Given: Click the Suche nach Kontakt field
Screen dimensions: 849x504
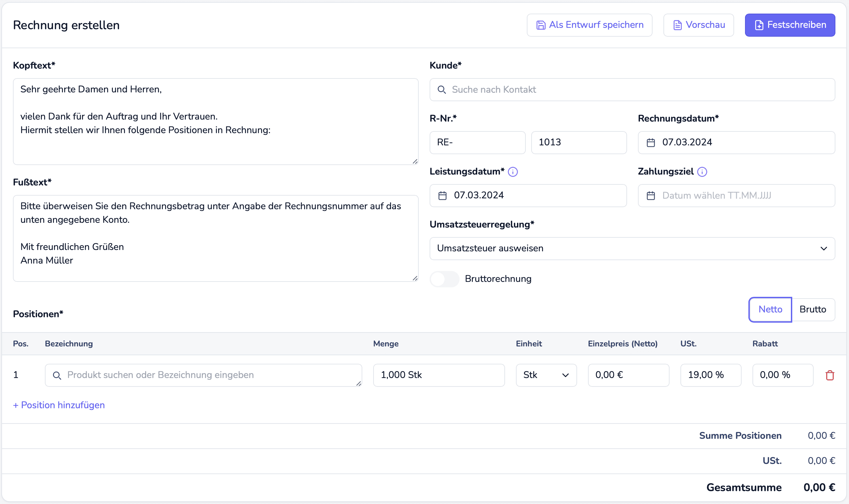Looking at the screenshot, I should pos(632,90).
